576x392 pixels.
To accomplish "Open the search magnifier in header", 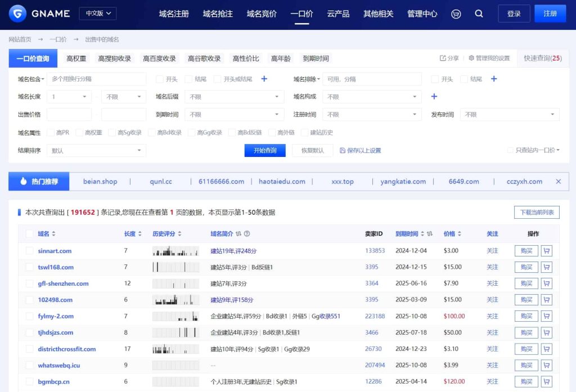I will coord(479,13).
